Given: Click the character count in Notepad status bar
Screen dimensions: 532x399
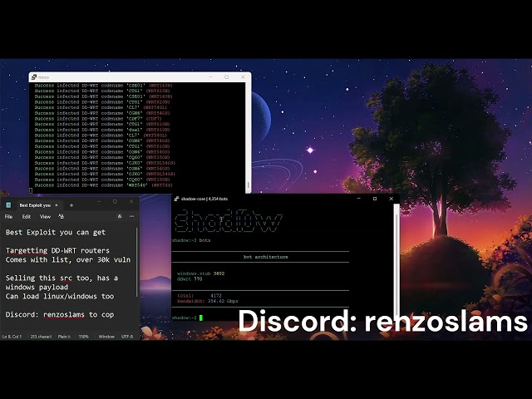Looking at the screenshot, I should pos(41,337).
